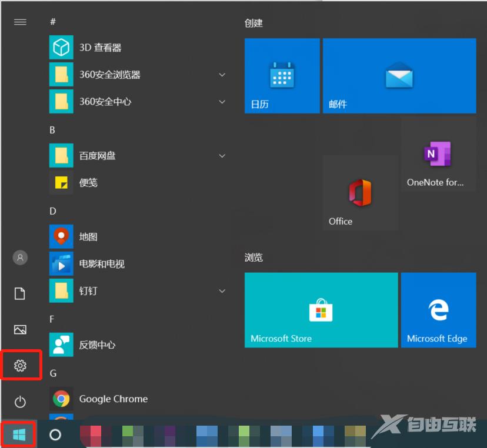
Task: Open the Microsoft Store tile
Action: tap(321, 310)
